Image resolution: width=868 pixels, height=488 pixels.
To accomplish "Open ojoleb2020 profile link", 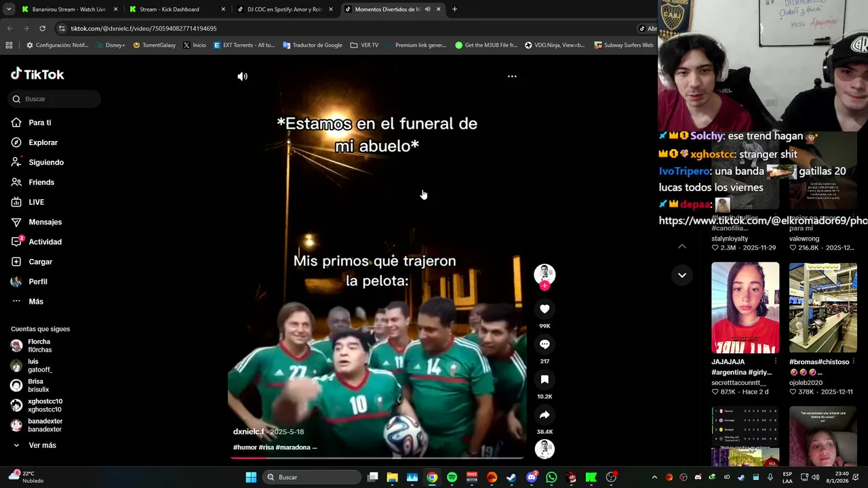I will coord(806,383).
